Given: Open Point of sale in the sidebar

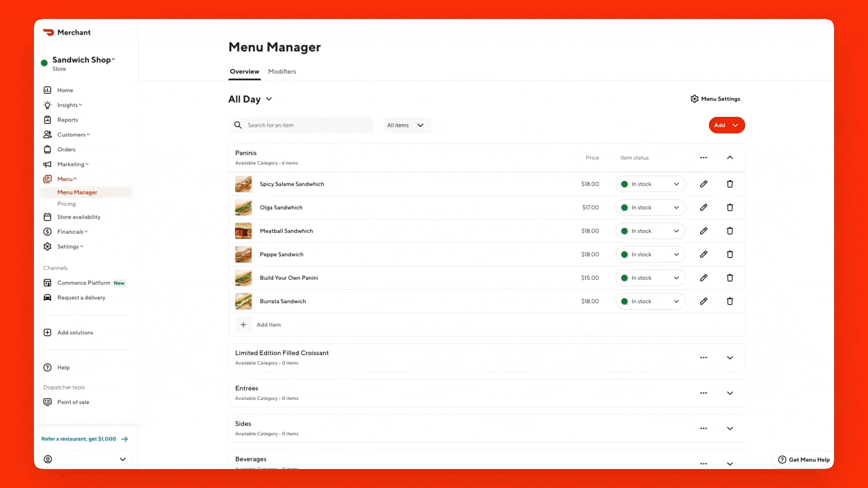Looking at the screenshot, I should (x=73, y=402).
